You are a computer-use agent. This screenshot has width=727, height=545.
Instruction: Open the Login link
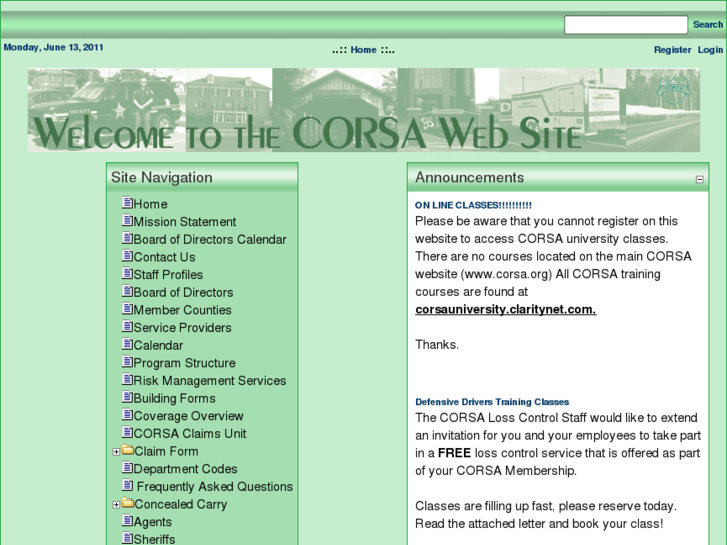point(710,50)
